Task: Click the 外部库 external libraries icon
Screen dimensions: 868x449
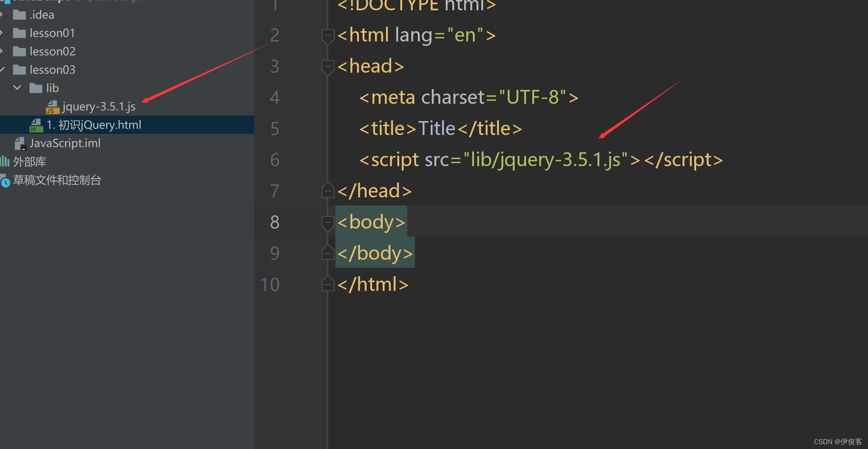Action: (x=5, y=161)
